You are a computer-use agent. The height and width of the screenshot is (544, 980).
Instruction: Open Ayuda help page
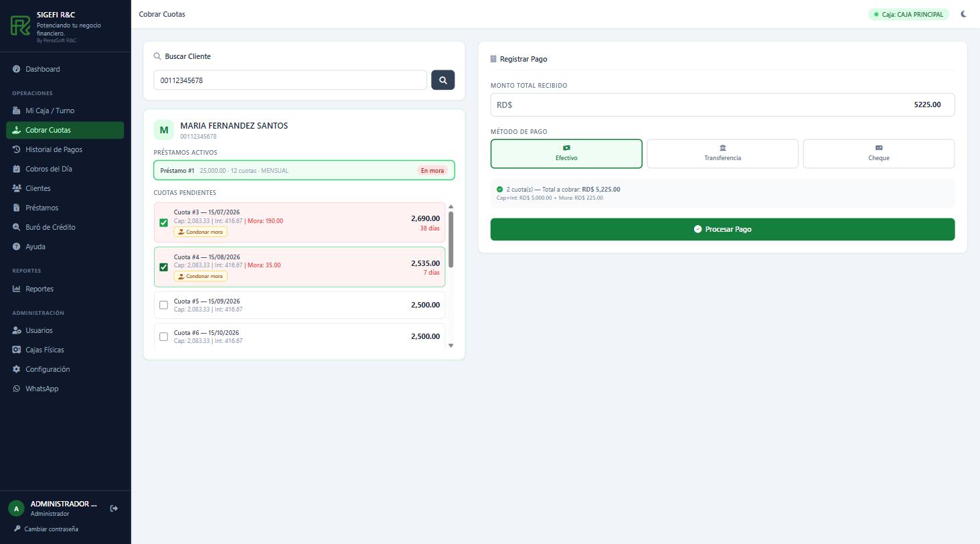pos(65,247)
